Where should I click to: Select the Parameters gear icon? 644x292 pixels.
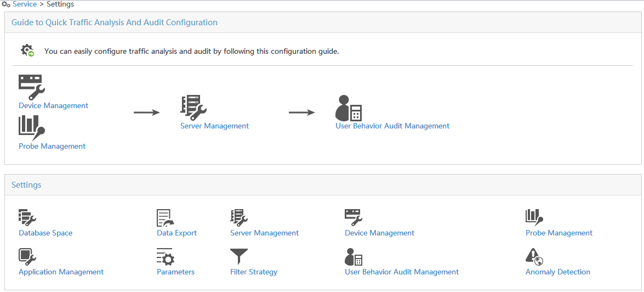click(x=166, y=257)
